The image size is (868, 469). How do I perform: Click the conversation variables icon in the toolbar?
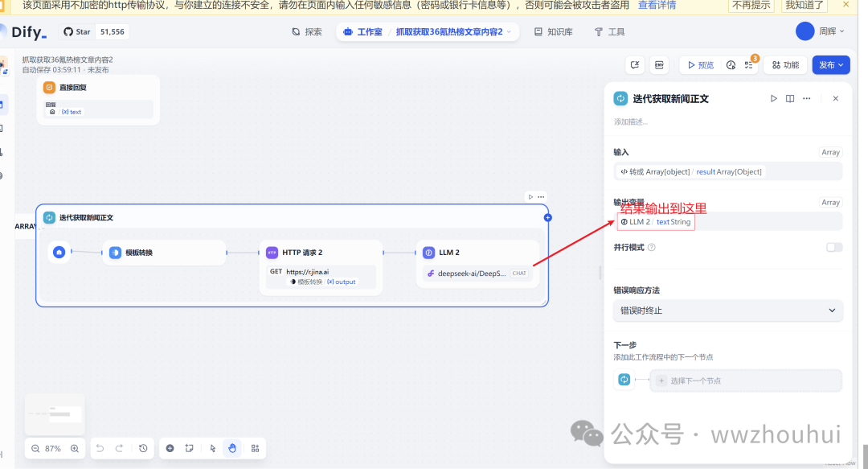(x=635, y=65)
